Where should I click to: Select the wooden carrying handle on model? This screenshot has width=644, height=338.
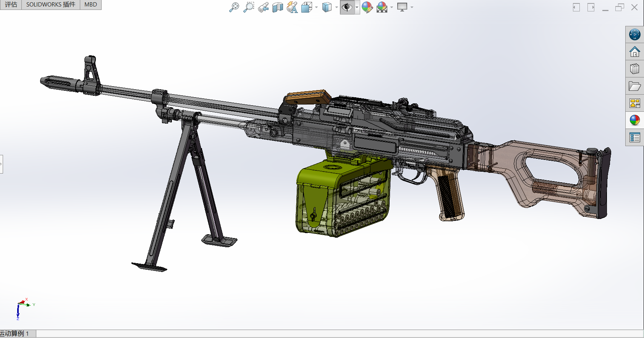tap(309, 97)
